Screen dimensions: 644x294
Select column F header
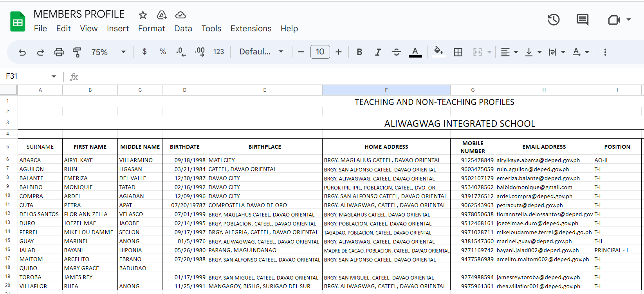(386, 90)
